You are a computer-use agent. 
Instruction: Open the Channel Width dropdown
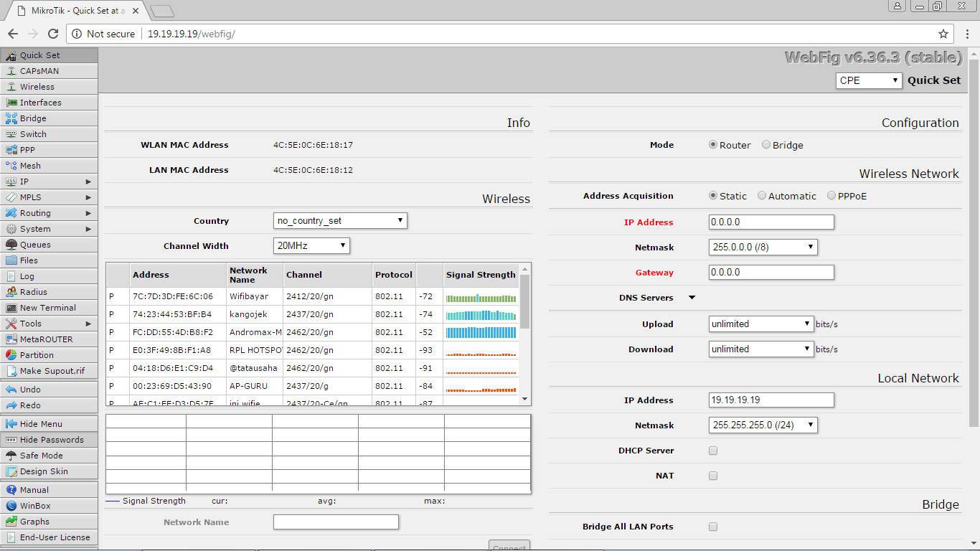pos(311,245)
